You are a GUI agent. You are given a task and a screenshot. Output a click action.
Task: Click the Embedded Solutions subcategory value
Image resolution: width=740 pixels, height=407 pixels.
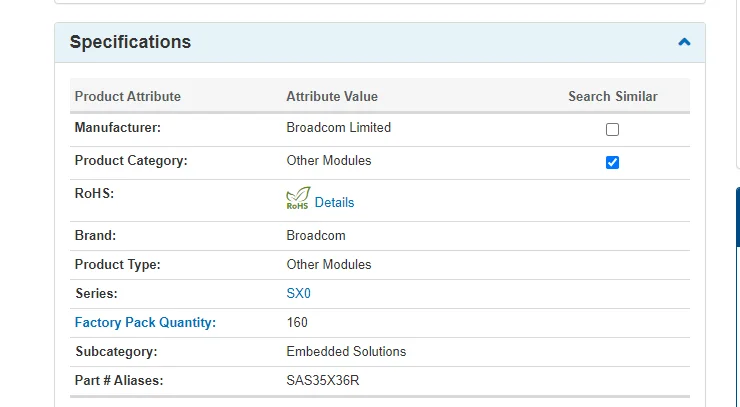(x=346, y=352)
